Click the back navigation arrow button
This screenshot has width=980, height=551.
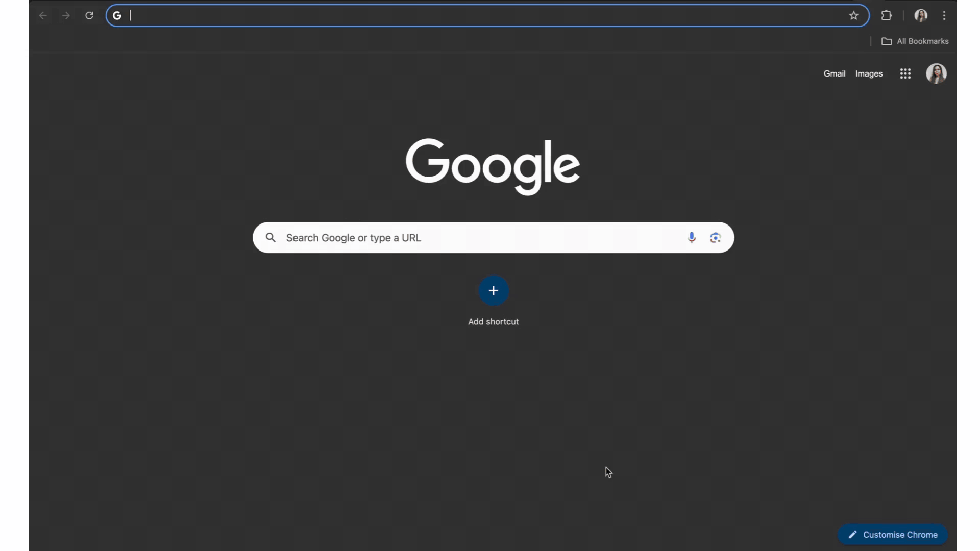tap(43, 15)
